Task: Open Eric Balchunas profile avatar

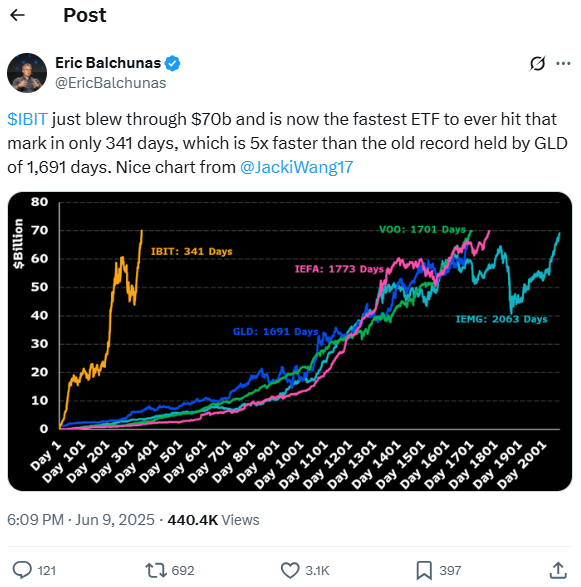Action: pyautogui.click(x=27, y=73)
